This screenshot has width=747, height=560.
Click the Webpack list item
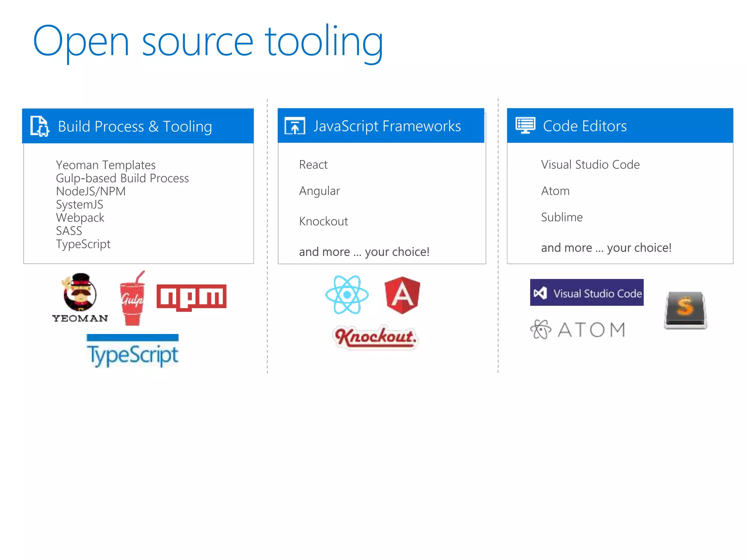coord(80,218)
